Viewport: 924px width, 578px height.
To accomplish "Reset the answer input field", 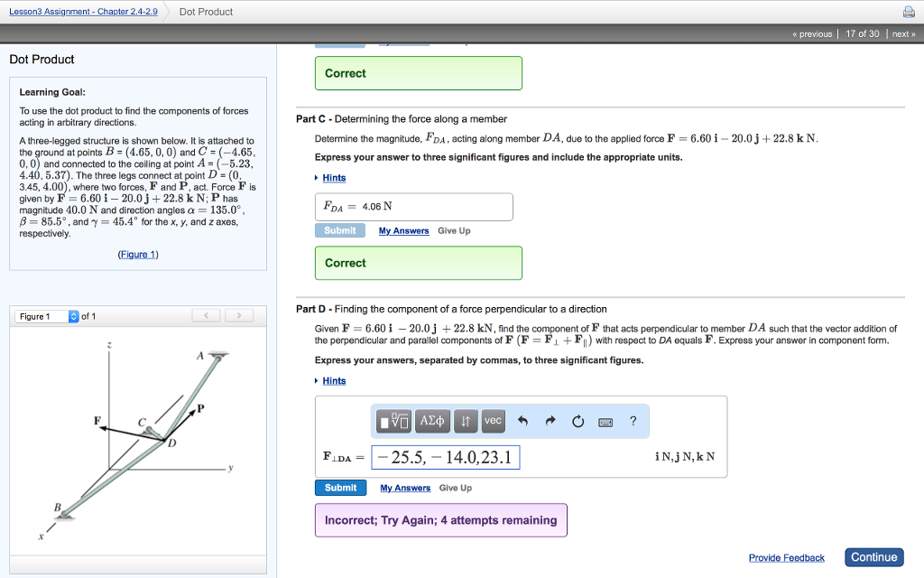I will pyautogui.click(x=577, y=421).
